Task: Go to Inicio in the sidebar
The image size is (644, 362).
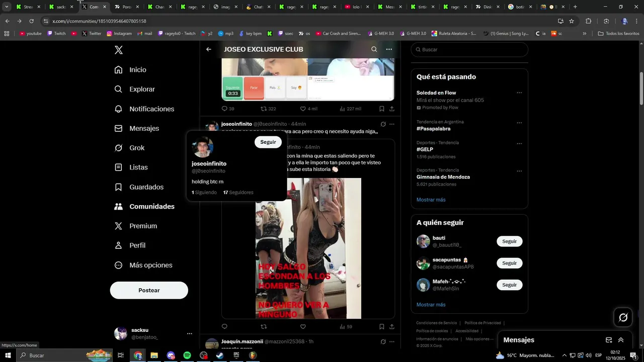Action: (x=130, y=70)
